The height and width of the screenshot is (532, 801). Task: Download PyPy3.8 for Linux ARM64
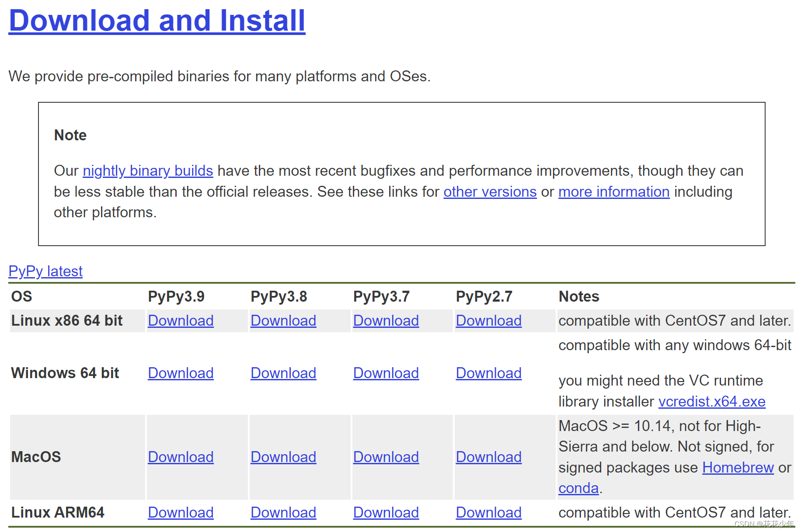point(283,512)
